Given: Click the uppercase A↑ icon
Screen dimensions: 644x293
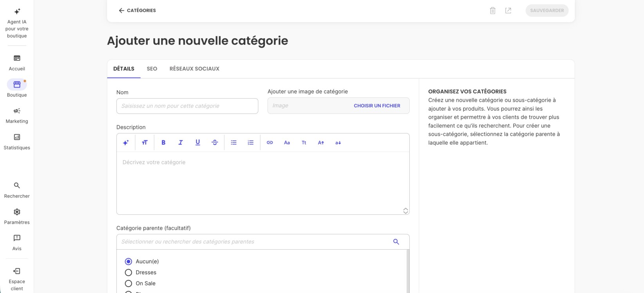Looking at the screenshot, I should coord(321,143).
